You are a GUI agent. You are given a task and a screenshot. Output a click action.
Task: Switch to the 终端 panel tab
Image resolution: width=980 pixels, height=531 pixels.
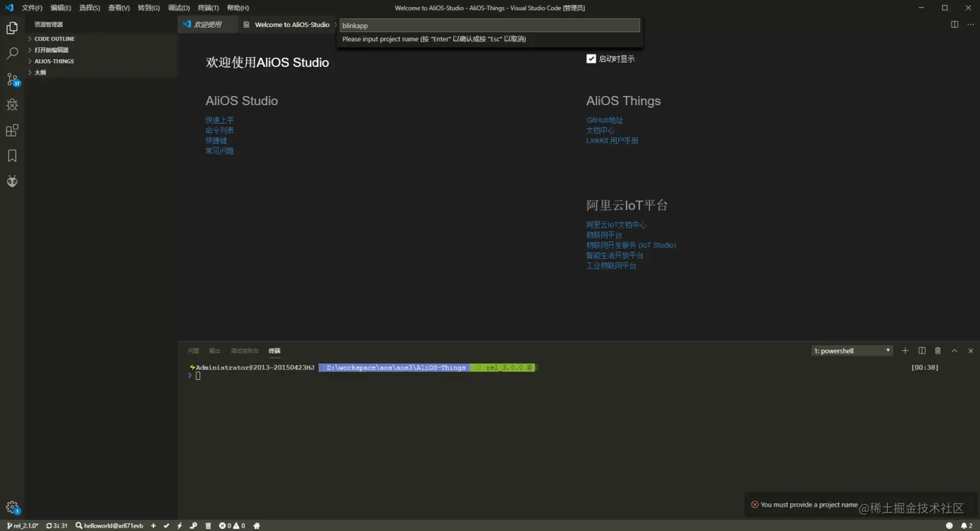[x=275, y=351]
